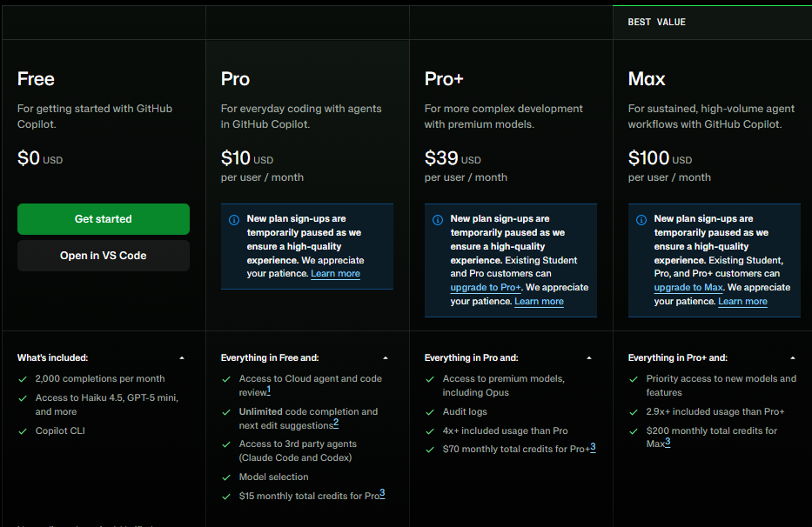Click For more complex development description
Screen dimensions: 812x527
503,117
